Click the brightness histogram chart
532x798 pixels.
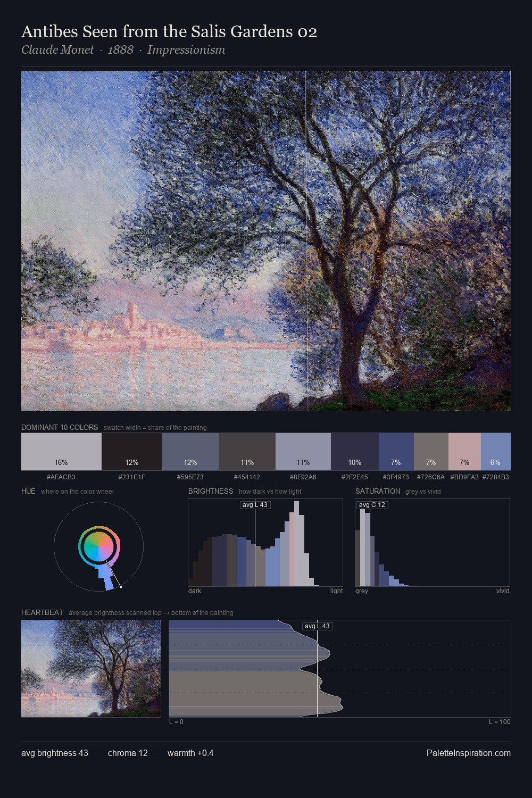[265, 543]
